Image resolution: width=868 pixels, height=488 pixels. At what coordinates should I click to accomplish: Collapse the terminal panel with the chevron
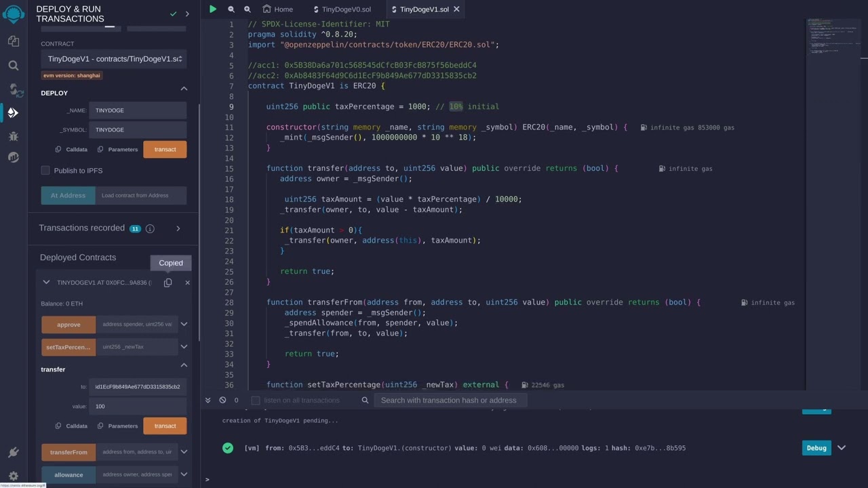(208, 400)
